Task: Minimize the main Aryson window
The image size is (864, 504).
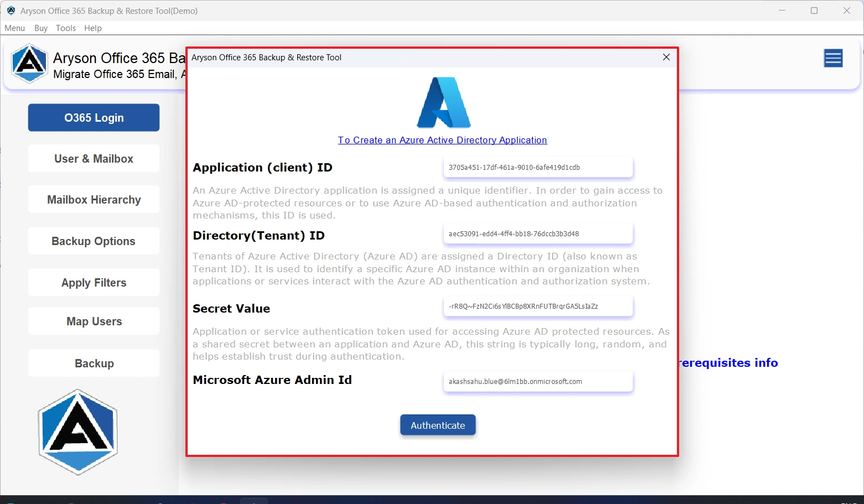Action: click(x=782, y=11)
